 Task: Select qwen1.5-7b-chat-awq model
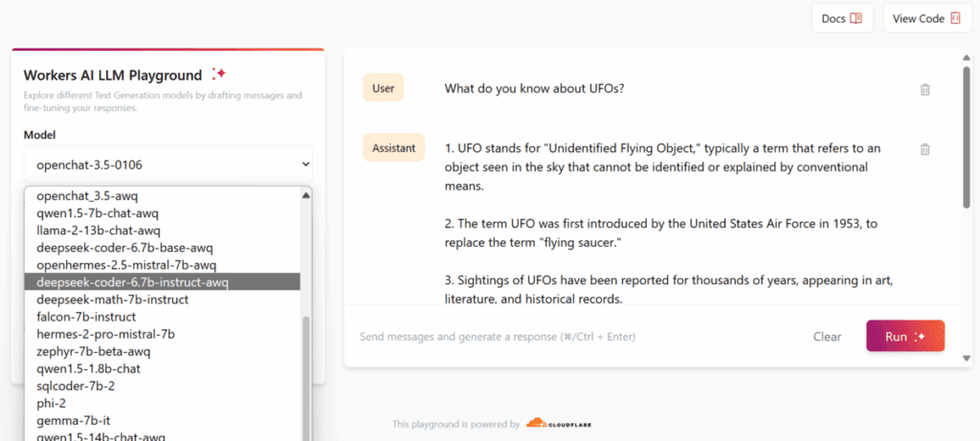coord(162,213)
